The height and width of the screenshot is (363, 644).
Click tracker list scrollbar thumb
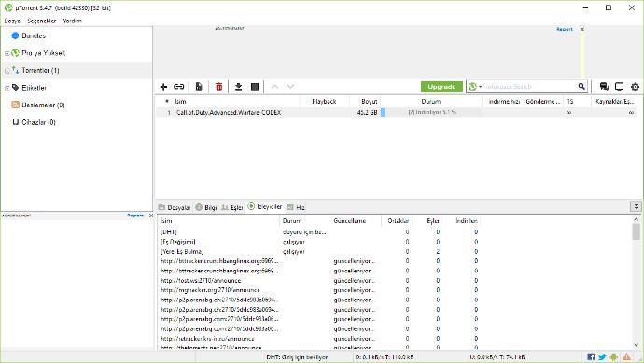click(x=636, y=231)
